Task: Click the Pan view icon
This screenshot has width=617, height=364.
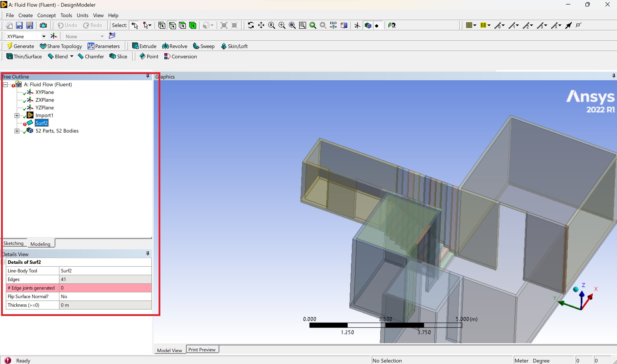Action: [261, 25]
